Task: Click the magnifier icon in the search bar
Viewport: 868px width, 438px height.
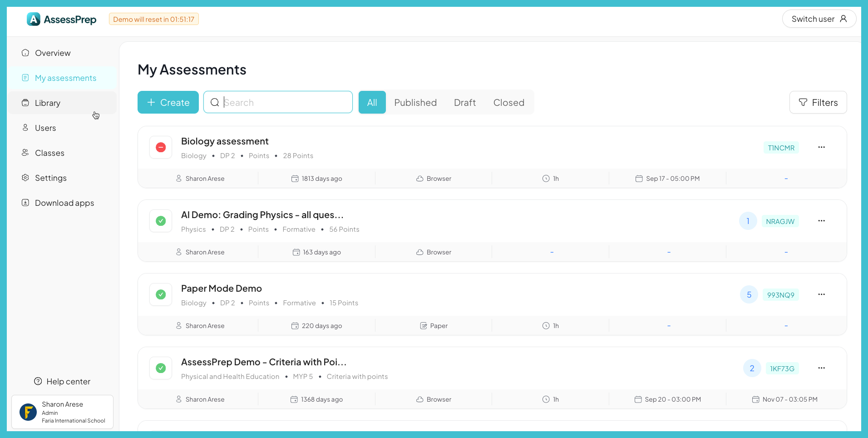Action: coord(215,102)
